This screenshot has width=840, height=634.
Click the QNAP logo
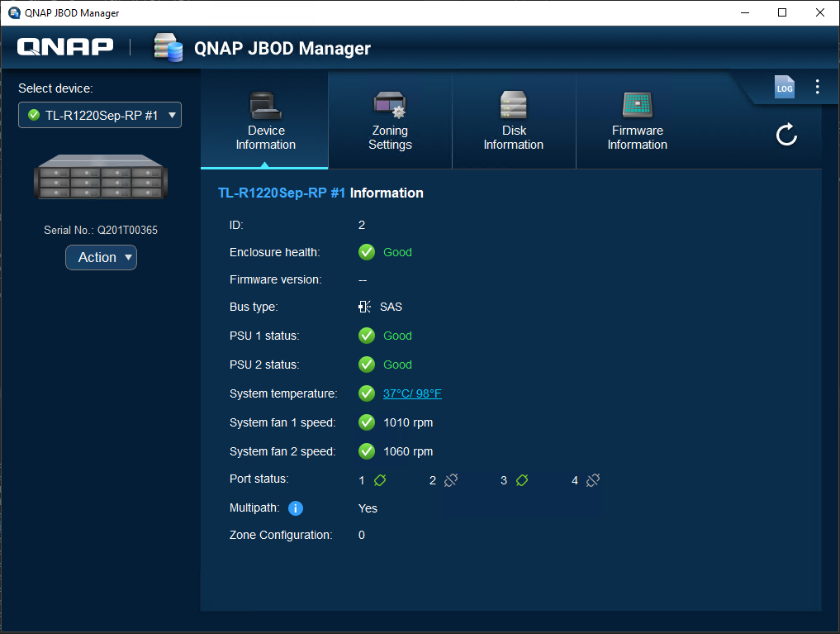coord(65,47)
